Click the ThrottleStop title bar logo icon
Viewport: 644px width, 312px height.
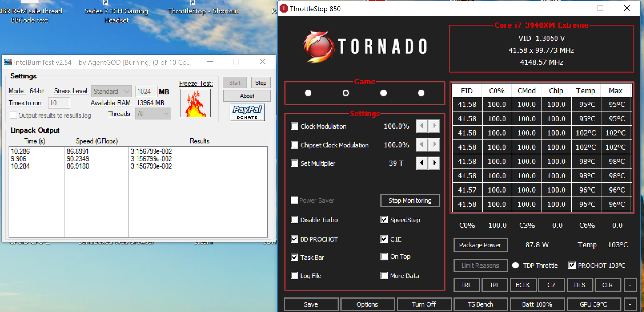284,8
